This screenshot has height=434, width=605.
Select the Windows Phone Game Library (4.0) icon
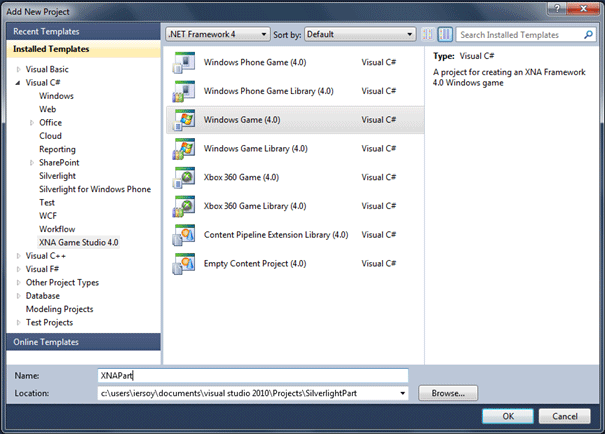[x=184, y=91]
